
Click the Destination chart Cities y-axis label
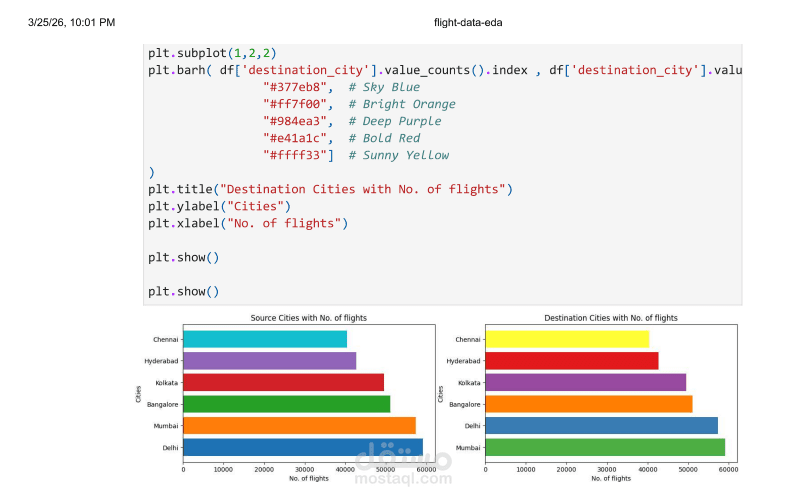(x=440, y=394)
